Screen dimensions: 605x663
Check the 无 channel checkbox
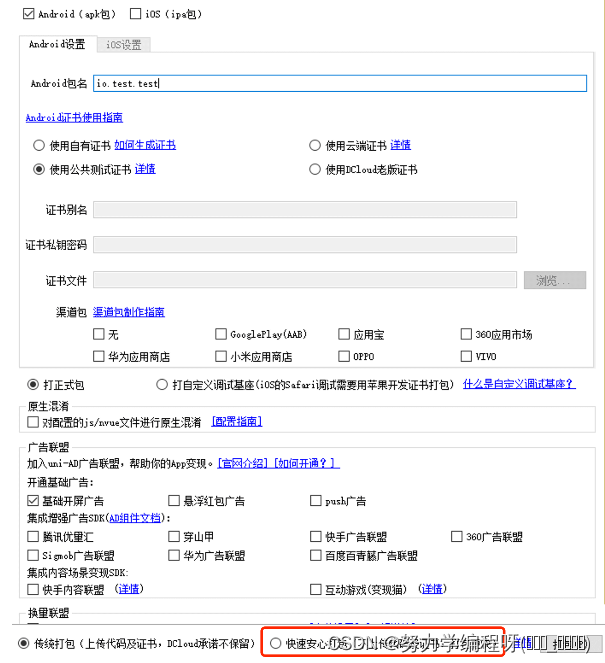tap(99, 334)
